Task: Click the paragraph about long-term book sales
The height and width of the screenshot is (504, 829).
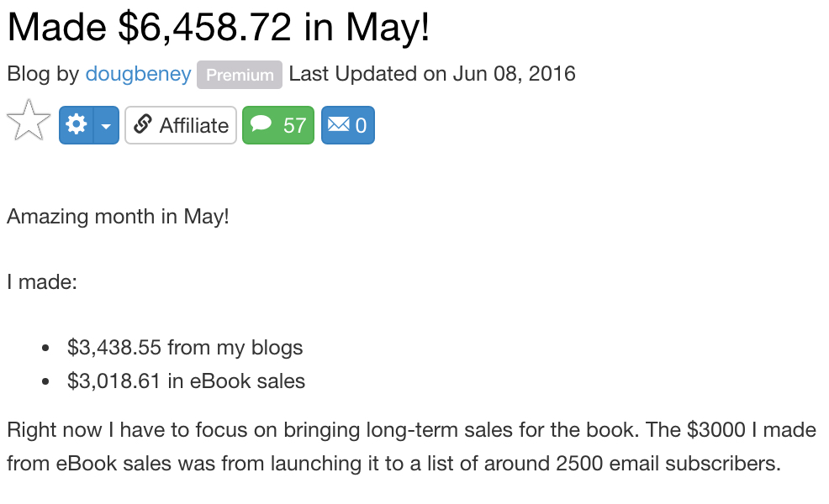Action: [x=411, y=446]
